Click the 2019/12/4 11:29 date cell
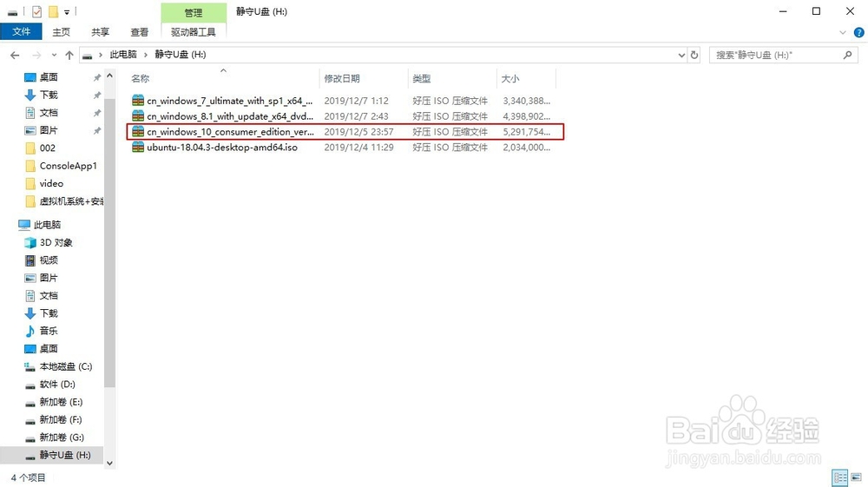Viewport: 868px width, 487px height. pyautogui.click(x=358, y=148)
